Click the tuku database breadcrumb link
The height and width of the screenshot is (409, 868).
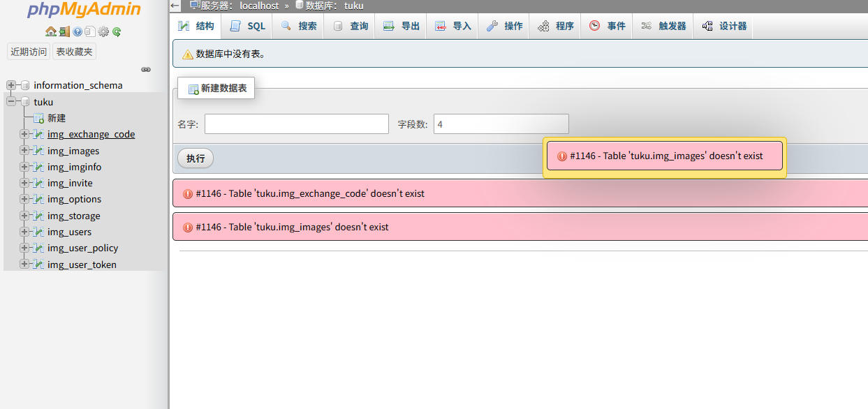(x=353, y=6)
